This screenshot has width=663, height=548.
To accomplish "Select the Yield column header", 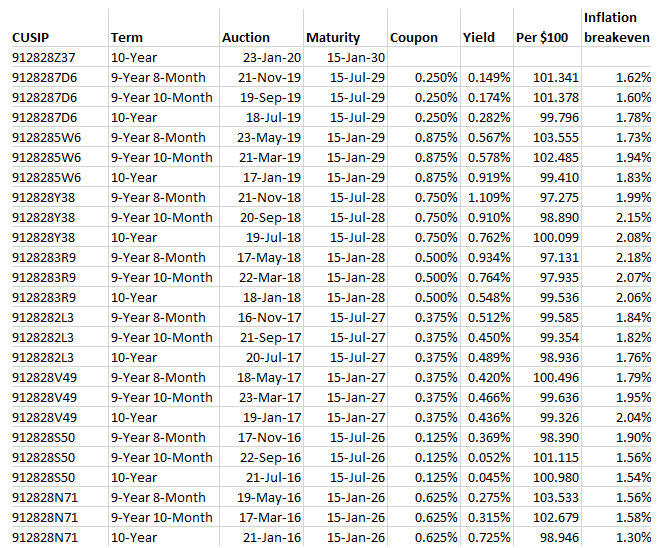I will click(479, 37).
